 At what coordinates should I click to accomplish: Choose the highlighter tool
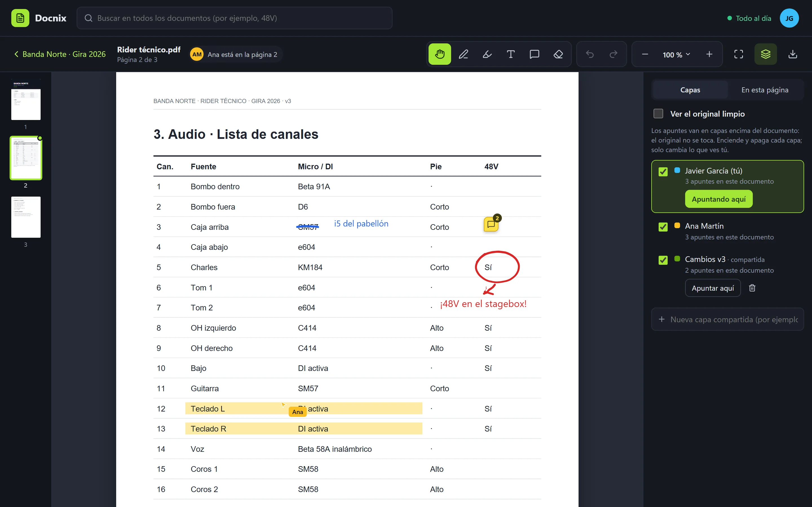[x=487, y=54]
